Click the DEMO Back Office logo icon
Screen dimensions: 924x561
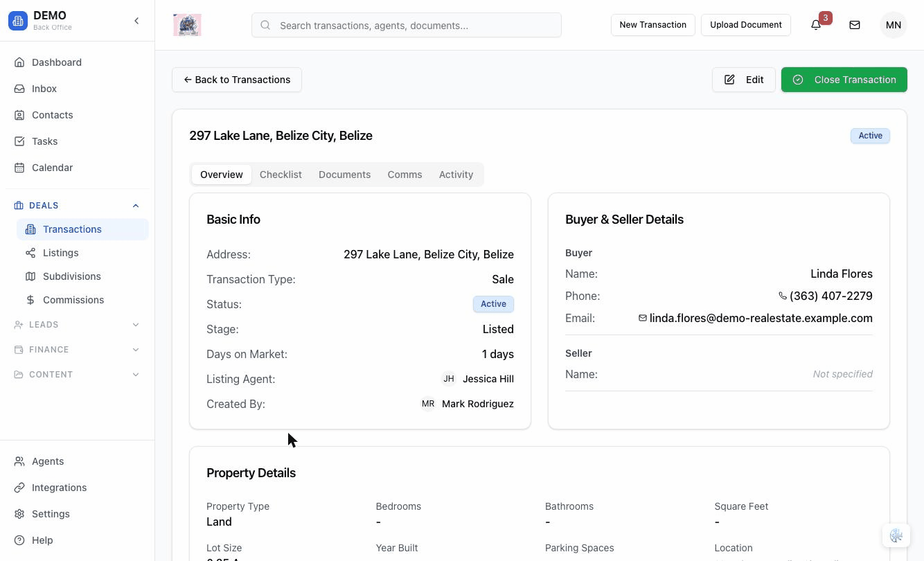pos(18,21)
